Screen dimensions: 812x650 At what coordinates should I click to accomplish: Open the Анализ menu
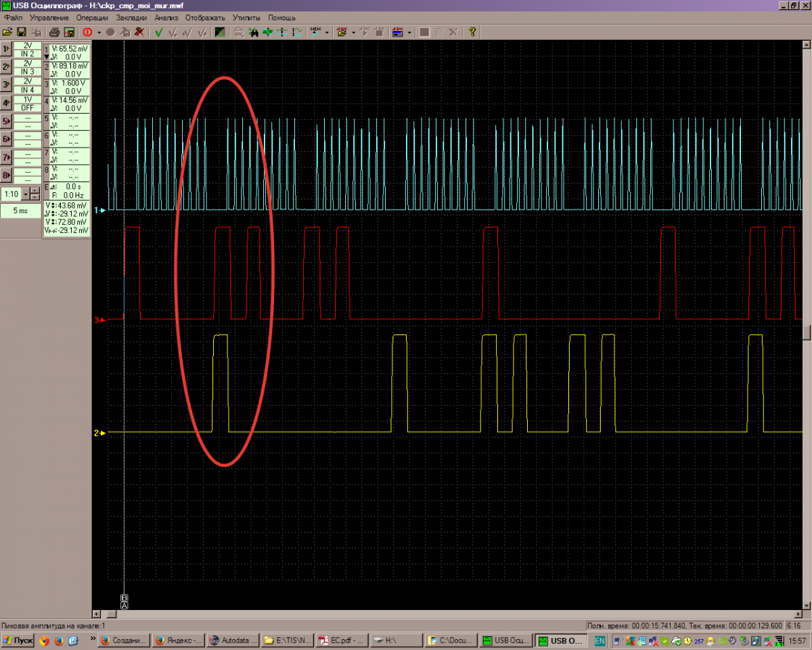tap(166, 17)
